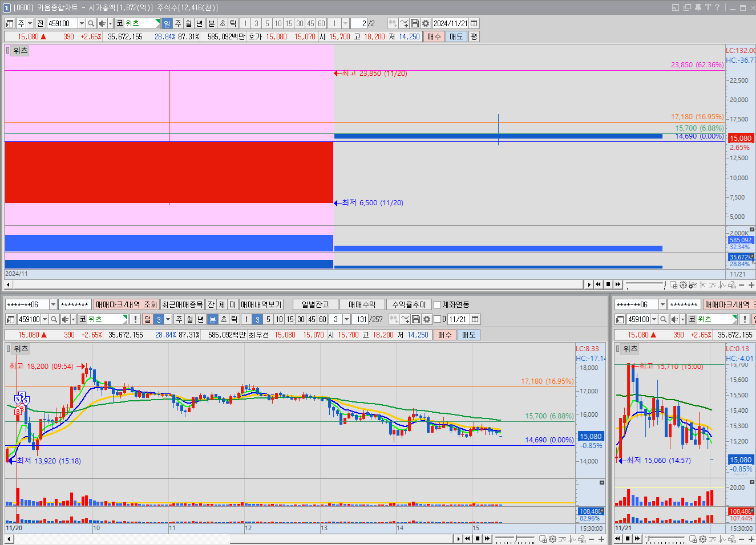
Task: Toggle the top chart panel layout icon
Action: (x=10, y=23)
